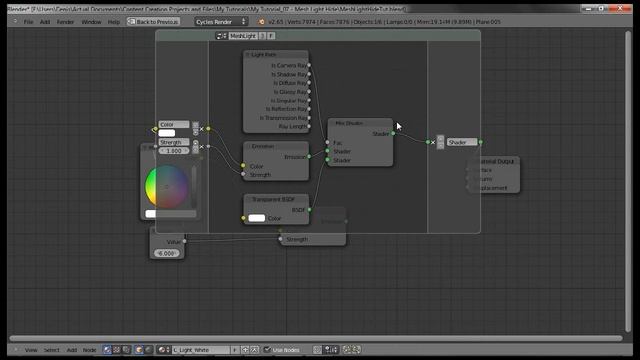This screenshot has width=640, height=360.
Task: Collapse the Emission node
Action: click(247, 146)
